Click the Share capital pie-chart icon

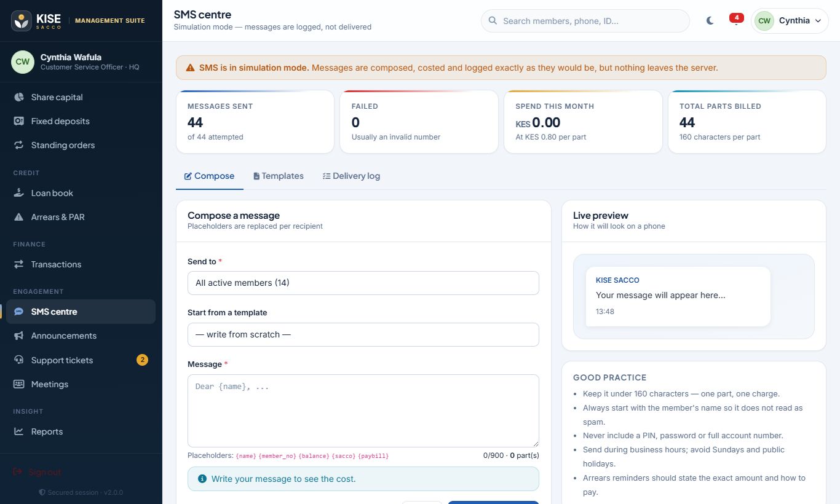click(x=18, y=97)
